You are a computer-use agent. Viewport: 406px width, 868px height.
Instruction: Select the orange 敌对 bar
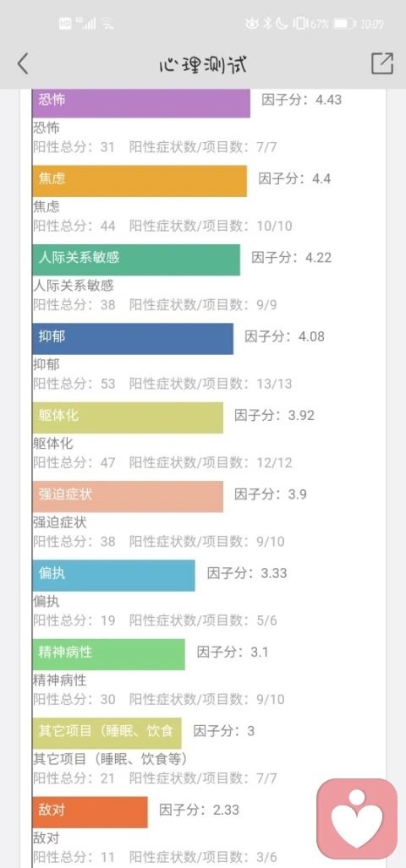91,812
